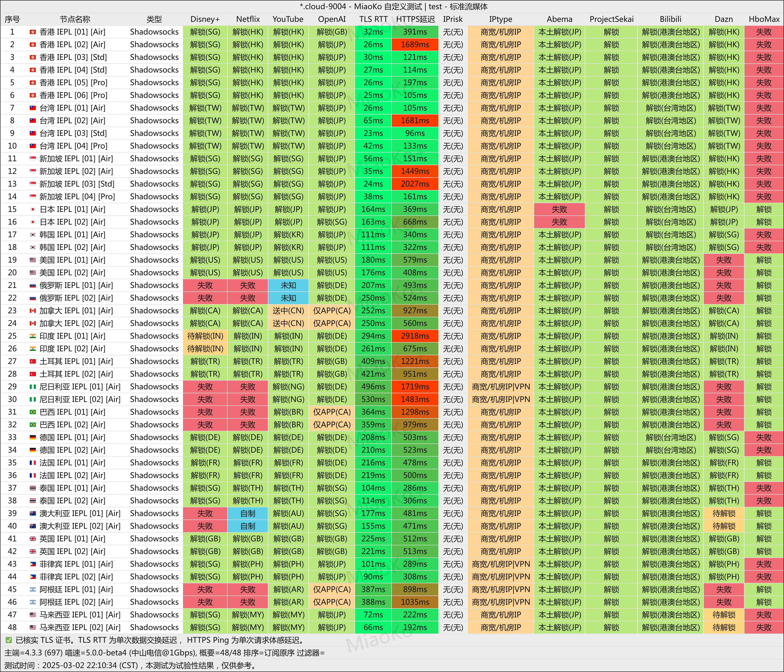
Task: Click the 待解锁 Dazn cell for 马来西亚 IEPL [01]
Action: 723,615
